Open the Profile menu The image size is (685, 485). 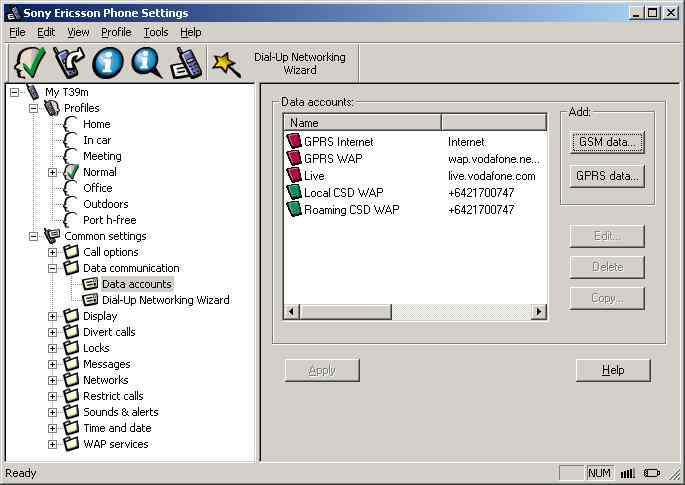(116, 32)
